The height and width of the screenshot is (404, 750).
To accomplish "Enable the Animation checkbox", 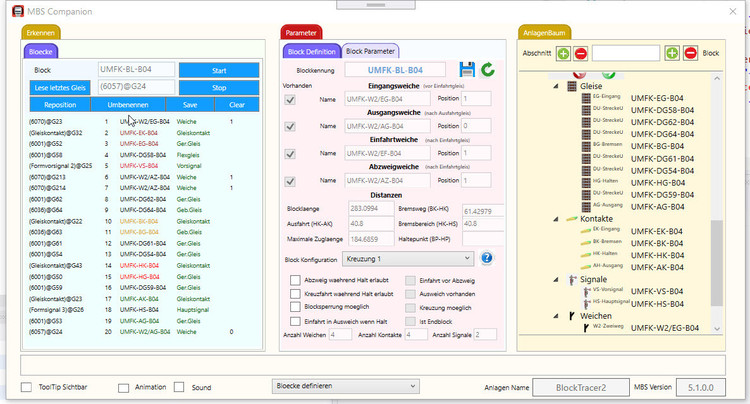I will click(123, 387).
